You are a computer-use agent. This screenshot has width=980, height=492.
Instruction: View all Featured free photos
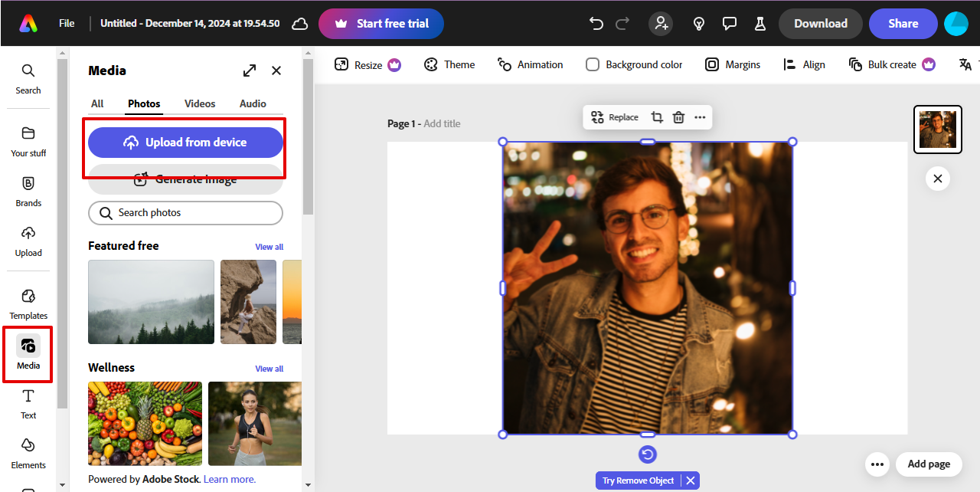point(269,247)
